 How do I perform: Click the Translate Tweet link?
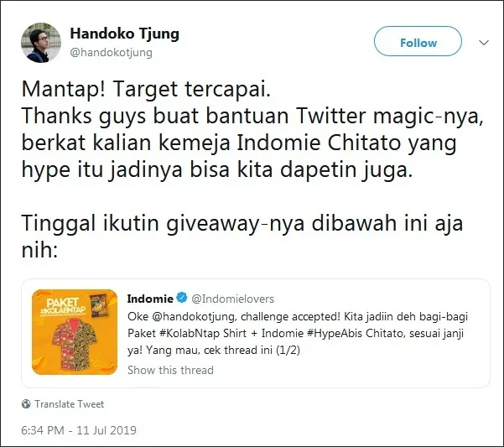coord(69,404)
